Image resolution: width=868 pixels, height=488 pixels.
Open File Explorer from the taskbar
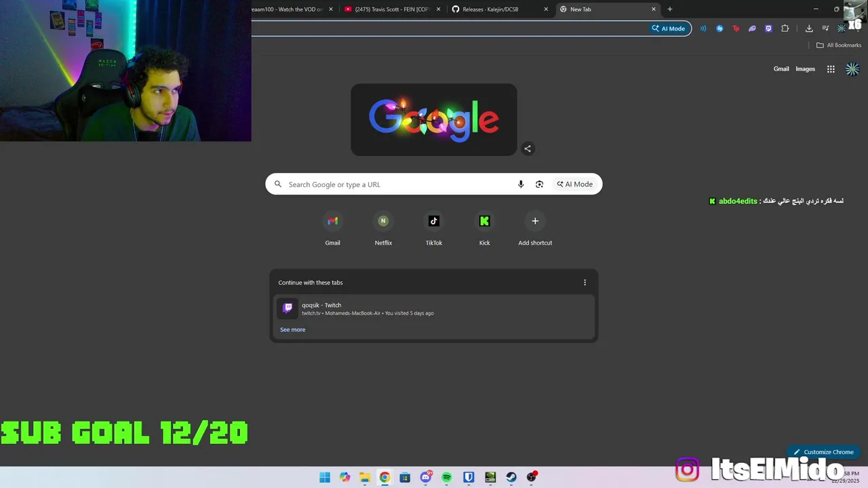(365, 477)
